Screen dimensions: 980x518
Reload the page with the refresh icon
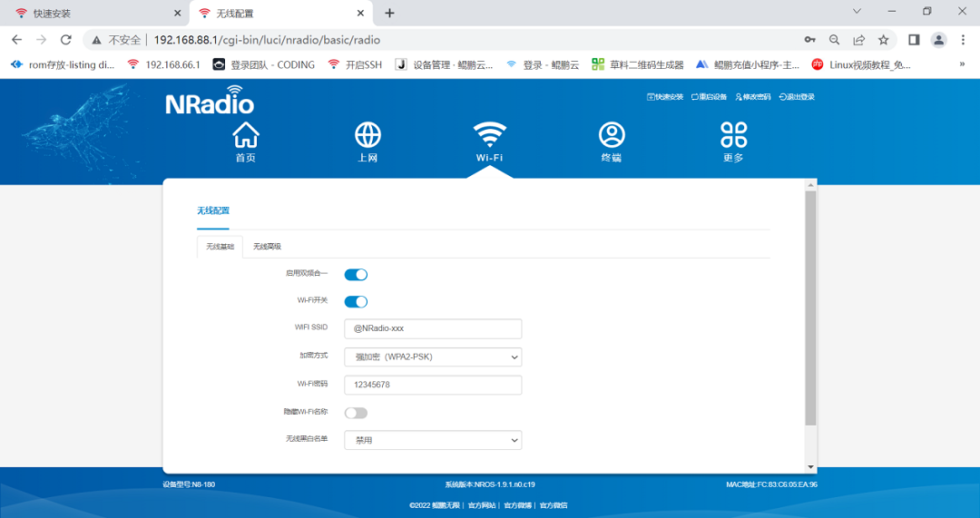click(x=65, y=40)
